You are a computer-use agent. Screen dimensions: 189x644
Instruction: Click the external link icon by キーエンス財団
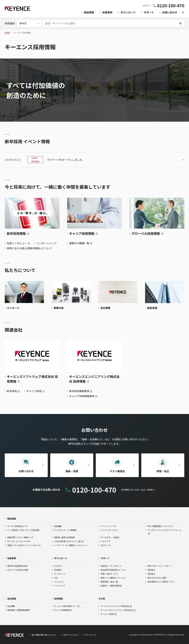pos(116,614)
